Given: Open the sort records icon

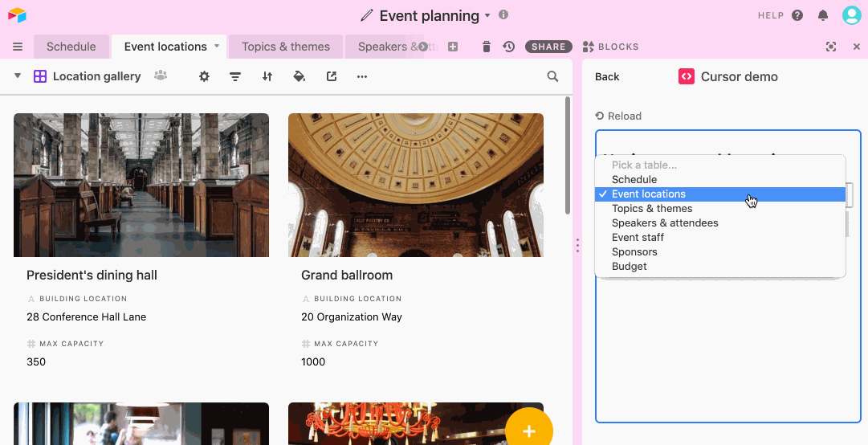Looking at the screenshot, I should [267, 76].
